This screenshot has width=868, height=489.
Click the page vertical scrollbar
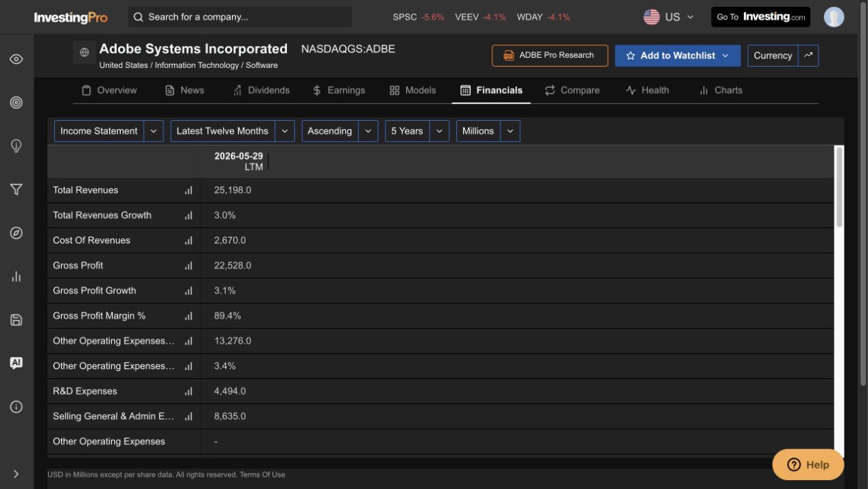point(863,196)
